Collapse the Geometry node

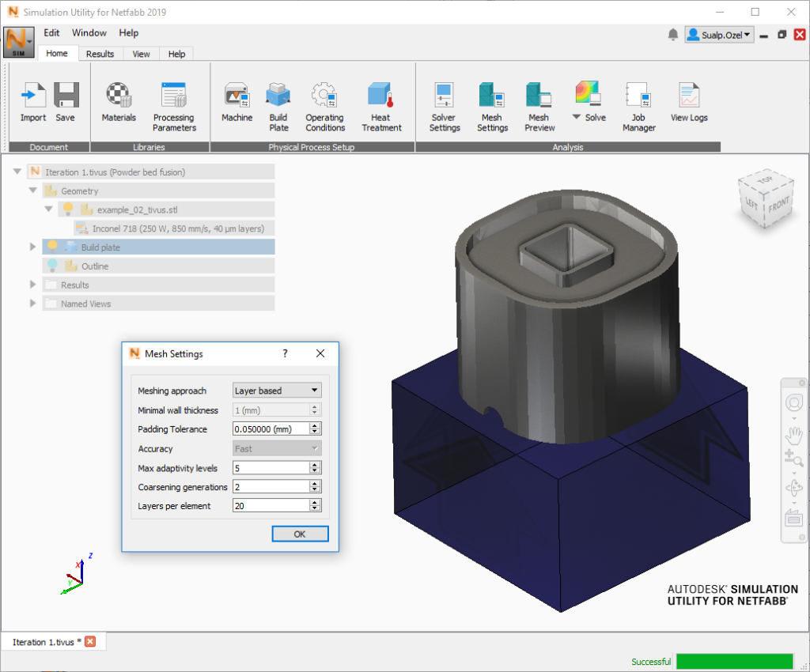pos(32,191)
